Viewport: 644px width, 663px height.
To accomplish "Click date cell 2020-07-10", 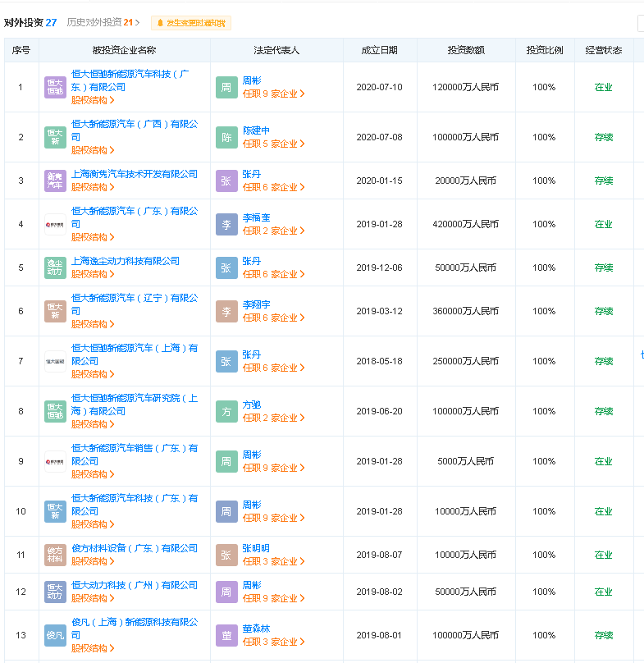I will 379,87.
